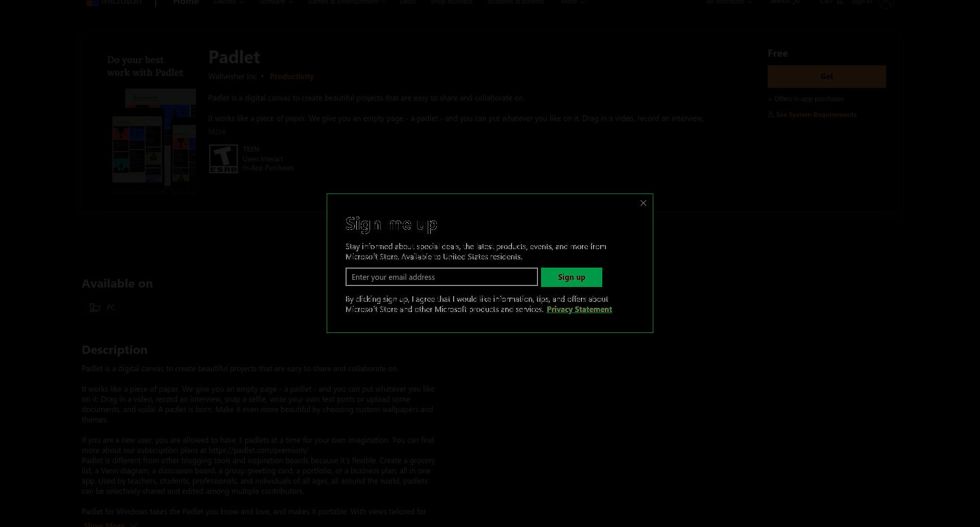This screenshot has height=527, width=980.
Task: Click the Padlet app title
Action: (234, 57)
